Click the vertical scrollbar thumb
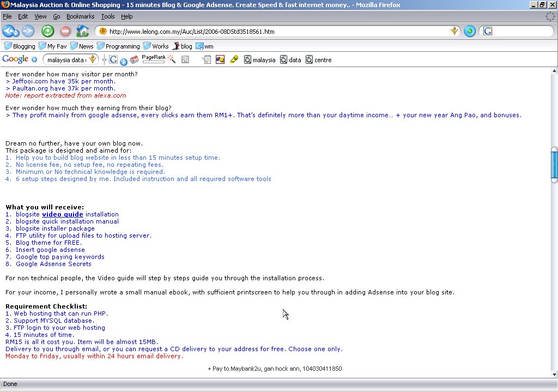 point(554,165)
